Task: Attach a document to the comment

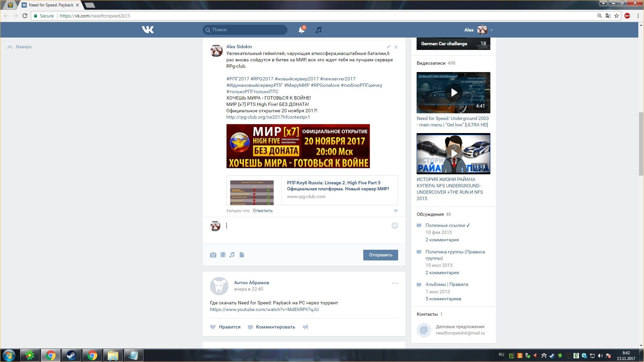Action: 242,255
